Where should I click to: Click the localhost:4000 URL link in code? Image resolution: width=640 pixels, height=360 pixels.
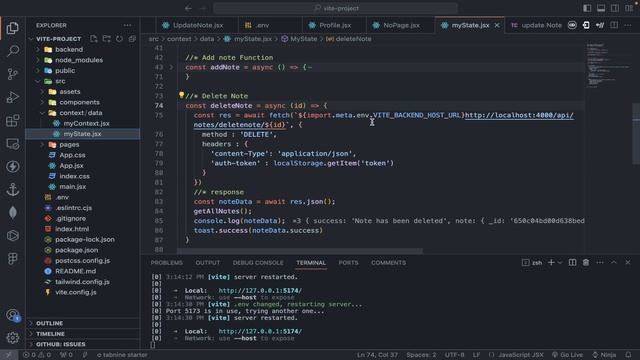coord(519,116)
